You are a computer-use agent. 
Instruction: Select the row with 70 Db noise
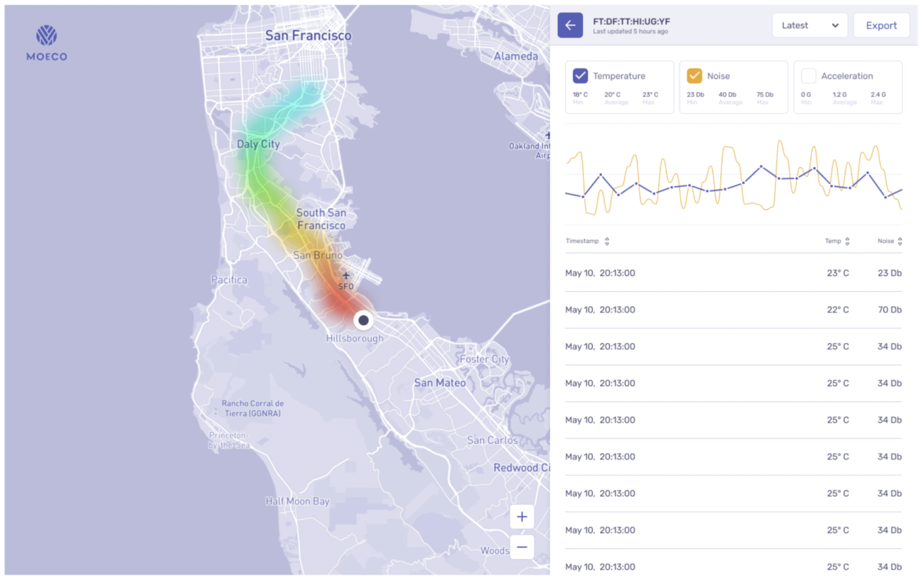[x=734, y=310]
